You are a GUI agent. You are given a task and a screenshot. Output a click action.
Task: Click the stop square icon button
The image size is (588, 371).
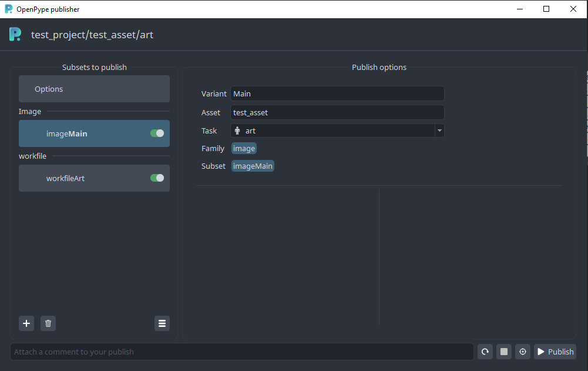(504, 352)
